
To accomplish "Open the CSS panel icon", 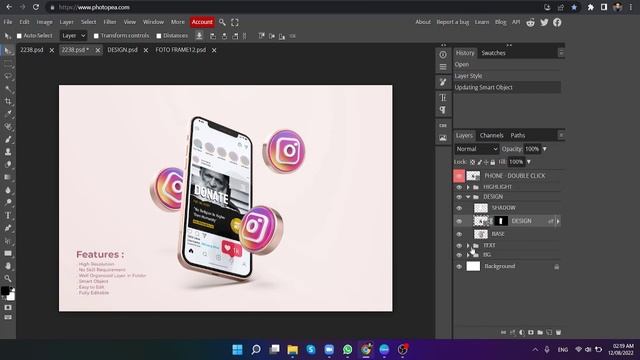I will point(443,125).
